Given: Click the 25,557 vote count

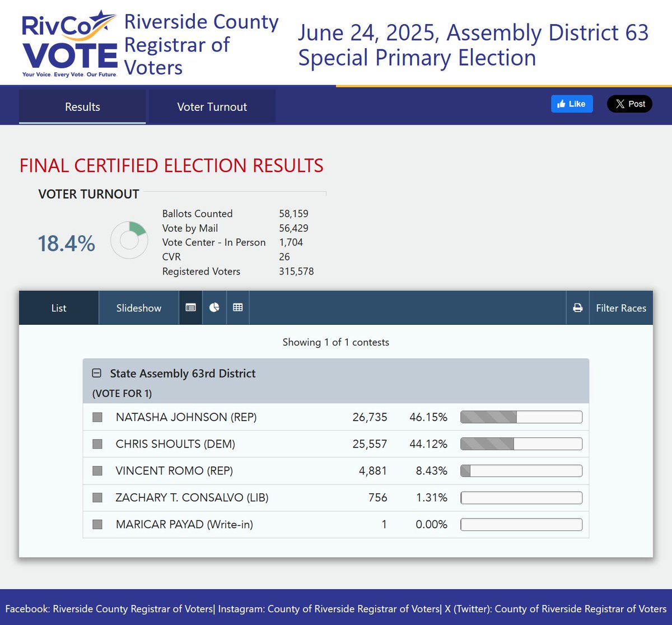Looking at the screenshot, I should click(370, 444).
